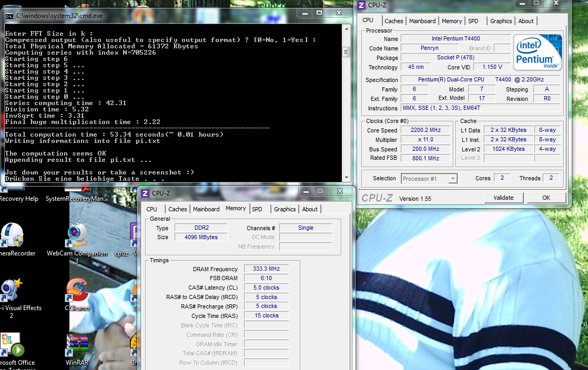Click the FSB:DRAM value 6:10

pos(266,278)
